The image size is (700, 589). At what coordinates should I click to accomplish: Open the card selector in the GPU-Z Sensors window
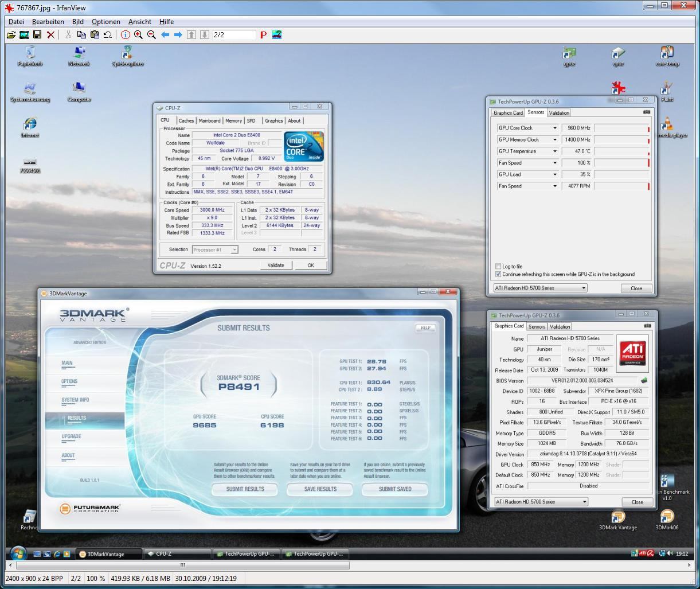[540, 288]
